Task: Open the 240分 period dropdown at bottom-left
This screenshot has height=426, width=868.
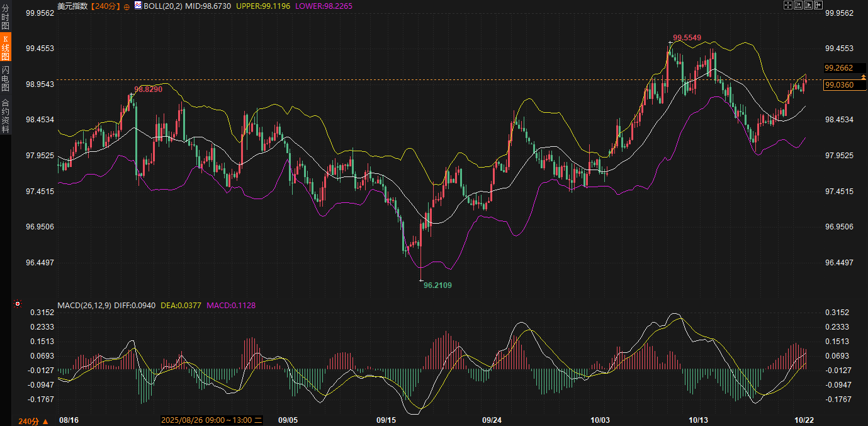Action: (33, 421)
